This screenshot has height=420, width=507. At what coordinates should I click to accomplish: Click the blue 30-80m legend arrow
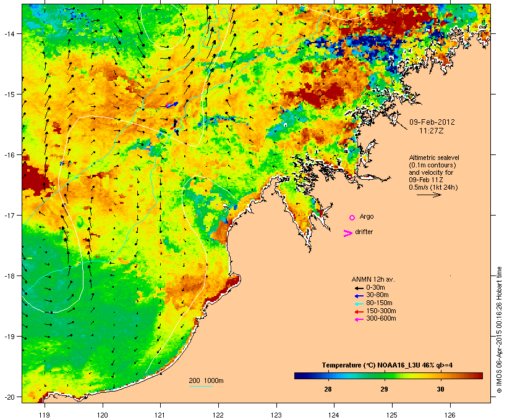(359, 296)
